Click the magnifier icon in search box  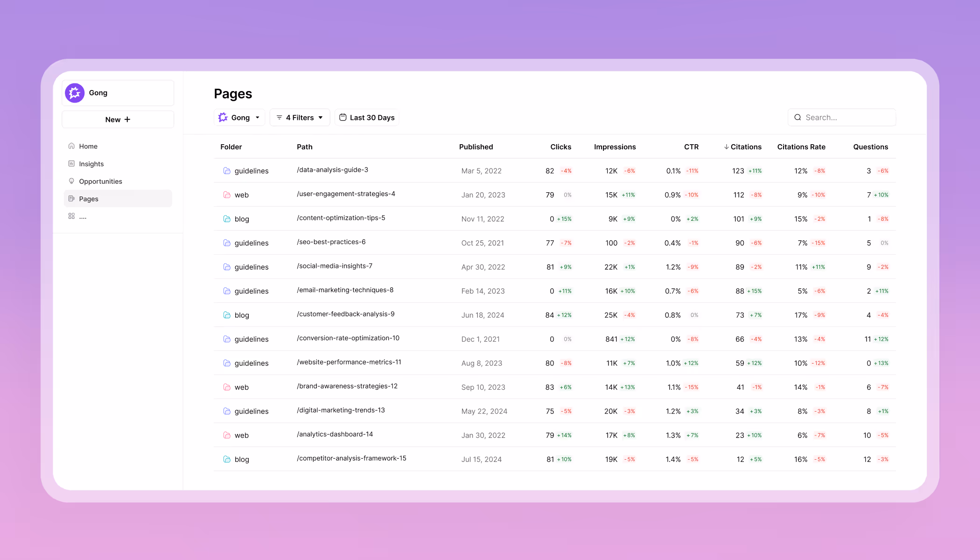tap(798, 118)
